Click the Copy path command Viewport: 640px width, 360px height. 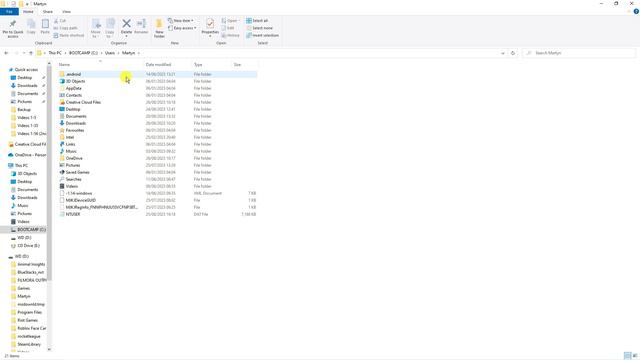(65, 28)
